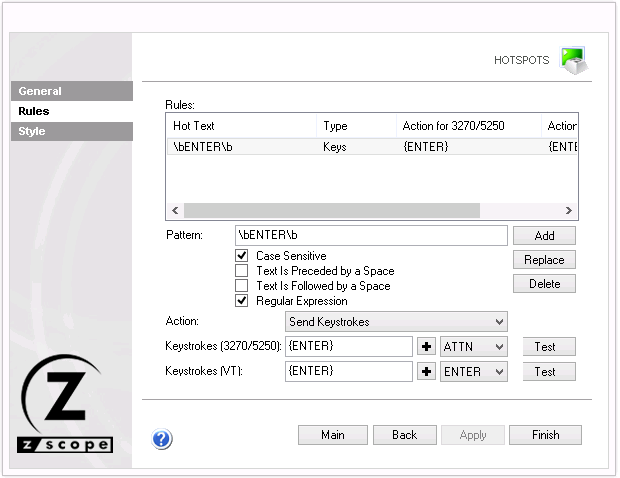The image size is (620, 478).
Task: Click the Type column header
Action: tap(357, 126)
